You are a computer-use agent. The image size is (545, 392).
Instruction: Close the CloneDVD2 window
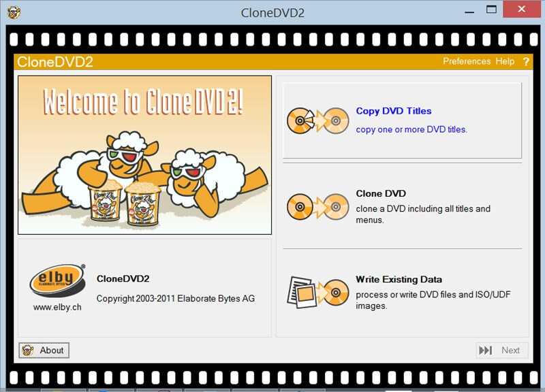pos(522,10)
